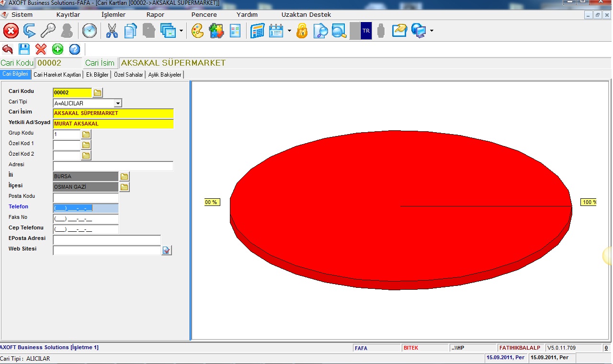This screenshot has width=613, height=364.
Task: Click the padlock icon in toolbar
Action: pyautogui.click(x=302, y=31)
